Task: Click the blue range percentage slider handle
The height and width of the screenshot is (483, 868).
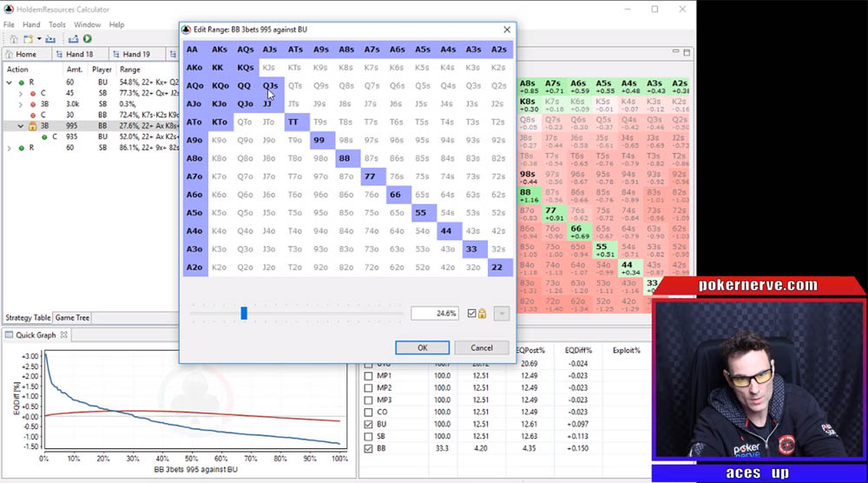Action: [x=244, y=314]
